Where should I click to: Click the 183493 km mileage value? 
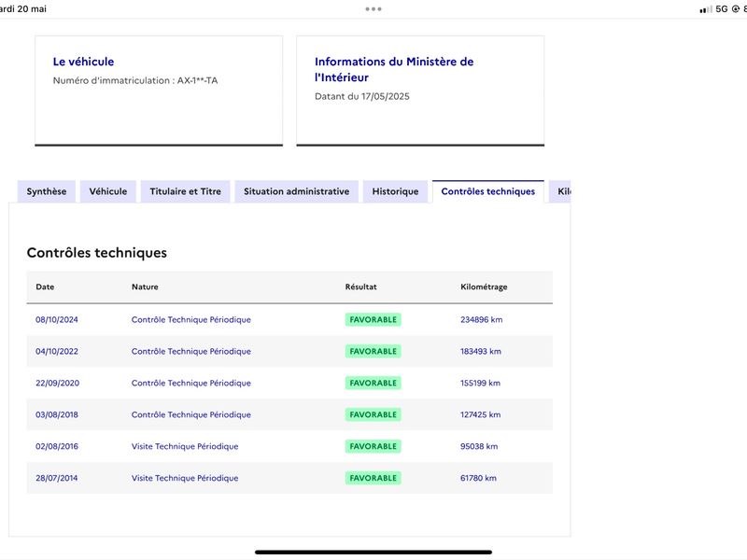point(481,352)
